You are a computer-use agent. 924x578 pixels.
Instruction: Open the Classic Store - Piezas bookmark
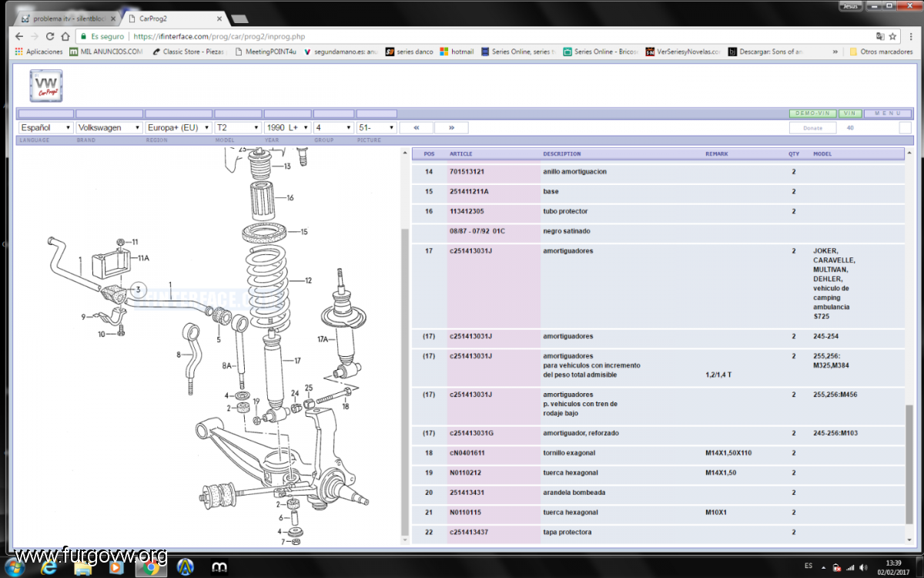point(189,52)
